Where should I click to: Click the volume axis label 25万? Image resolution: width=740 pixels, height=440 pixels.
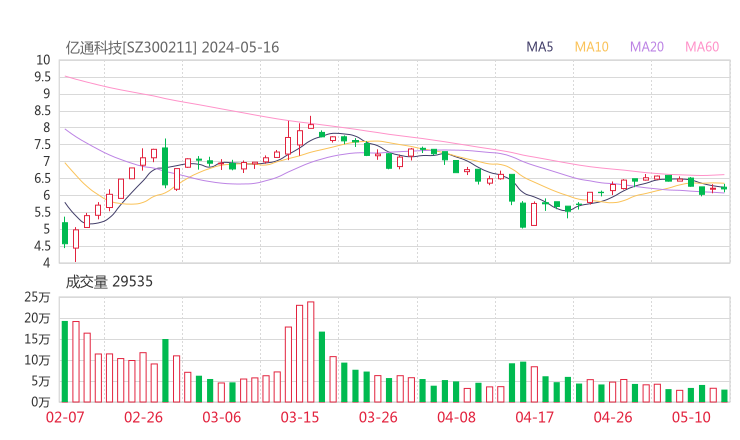37,297
